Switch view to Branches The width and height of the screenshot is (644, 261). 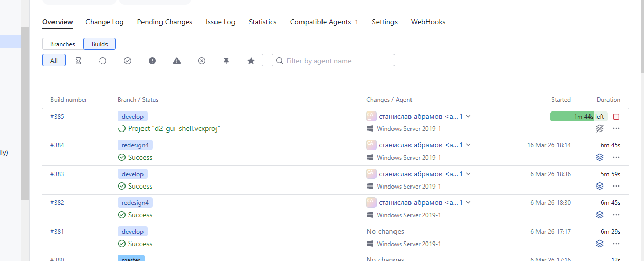63,44
